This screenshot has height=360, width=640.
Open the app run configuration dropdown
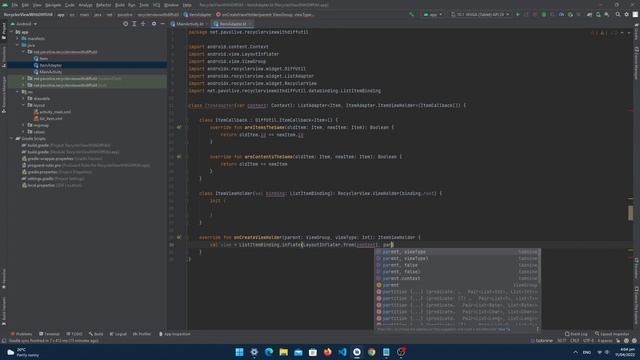click(x=433, y=14)
